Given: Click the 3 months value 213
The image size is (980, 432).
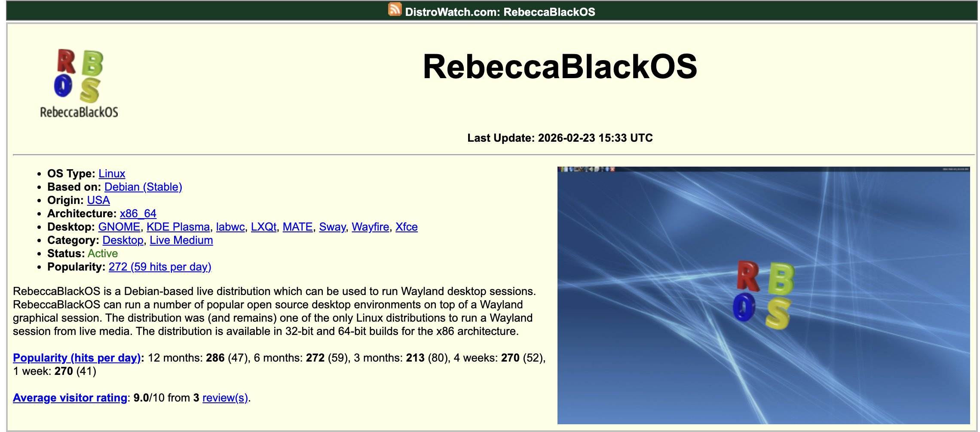Looking at the screenshot, I should (415, 358).
